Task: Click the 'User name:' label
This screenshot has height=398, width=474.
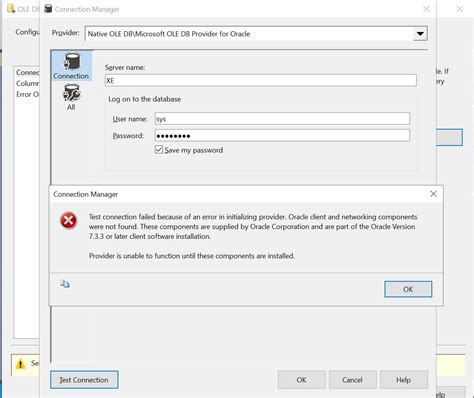Action: [x=130, y=119]
